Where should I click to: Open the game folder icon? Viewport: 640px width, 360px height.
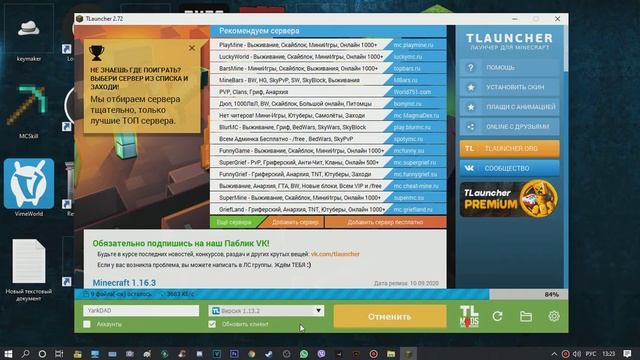point(526,316)
